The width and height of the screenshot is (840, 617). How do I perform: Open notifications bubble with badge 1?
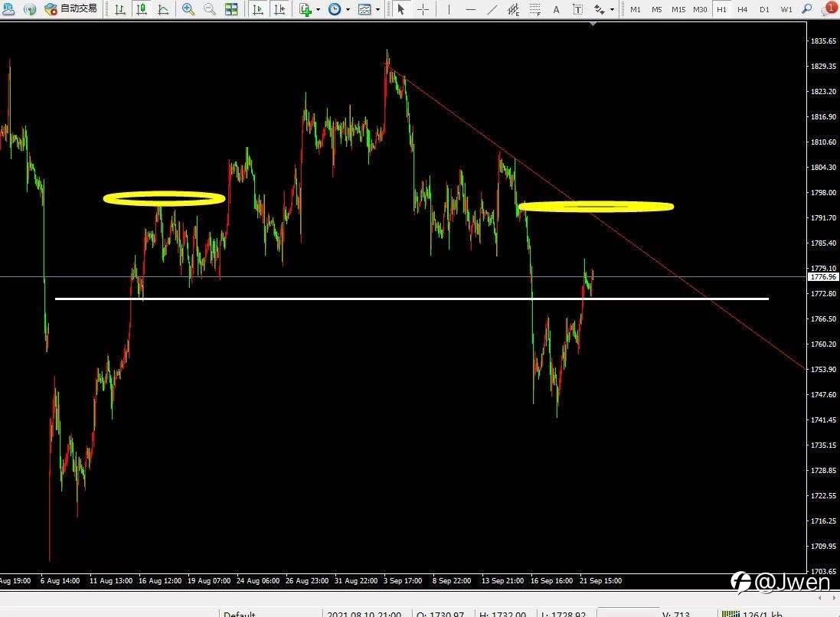pos(829,9)
